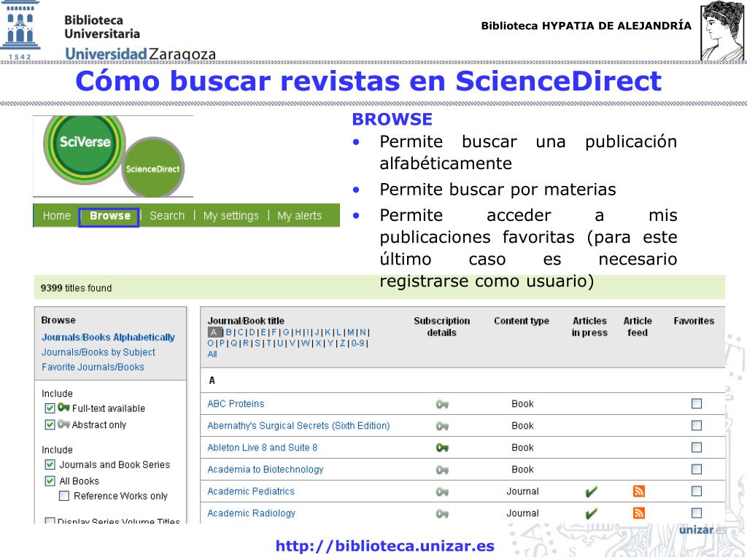
Task: Click Favorites column header
Action: 694,321
